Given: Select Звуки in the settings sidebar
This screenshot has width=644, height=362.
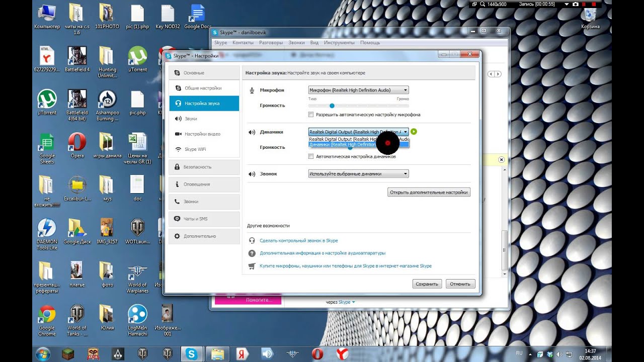Looking at the screenshot, I should pos(204,119).
